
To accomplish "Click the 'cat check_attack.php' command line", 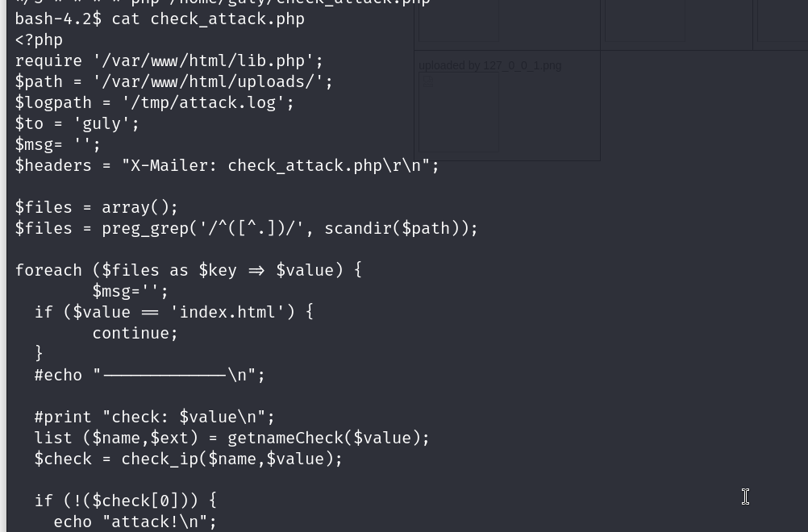I will (207, 19).
